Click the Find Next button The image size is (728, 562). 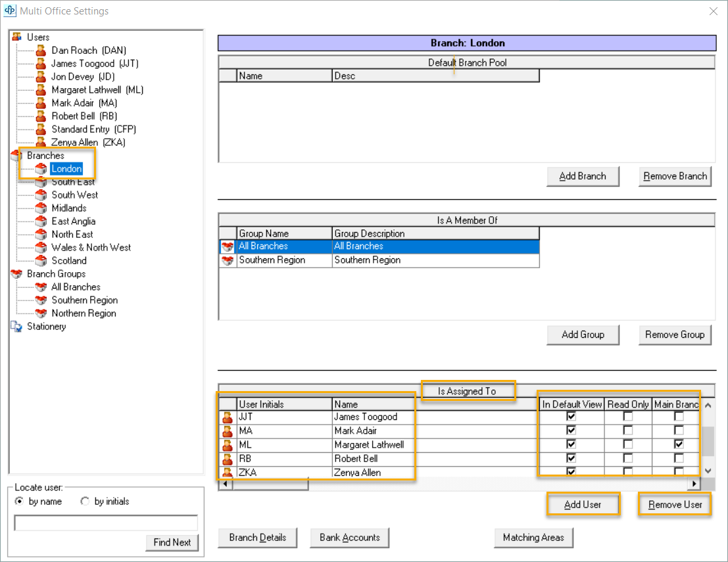click(172, 542)
